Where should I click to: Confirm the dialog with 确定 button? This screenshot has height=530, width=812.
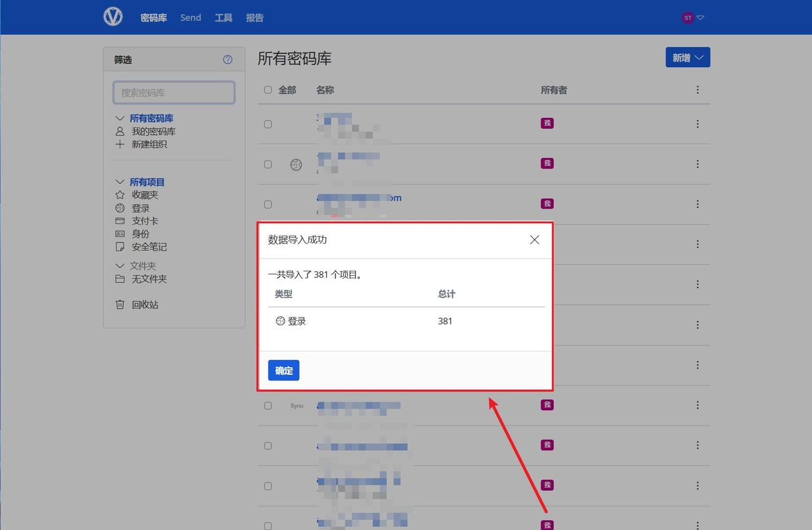pyautogui.click(x=284, y=370)
